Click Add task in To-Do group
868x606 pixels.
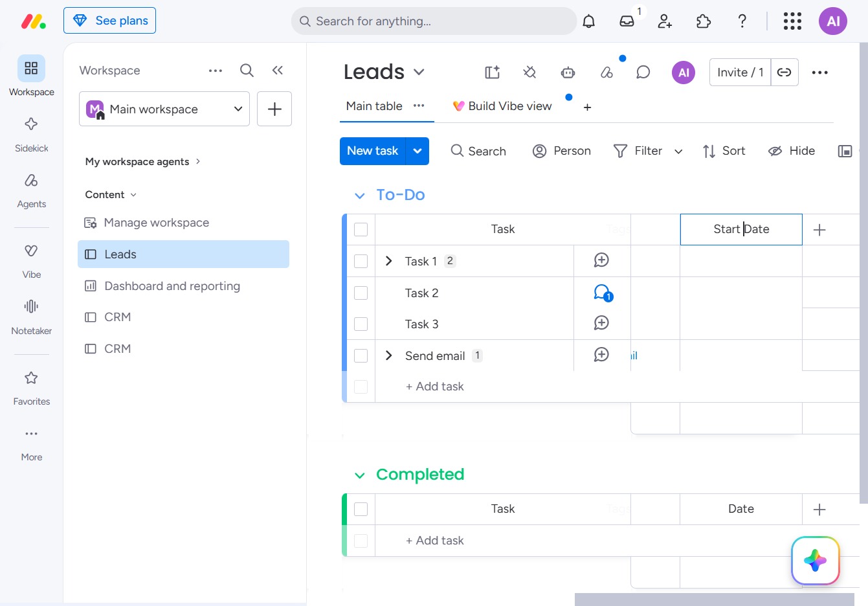[434, 387]
